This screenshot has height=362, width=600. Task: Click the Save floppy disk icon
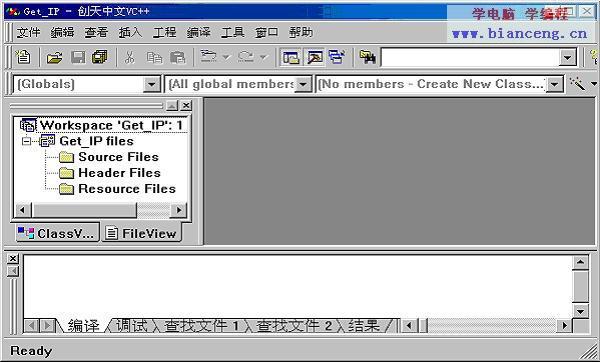pos(78,58)
